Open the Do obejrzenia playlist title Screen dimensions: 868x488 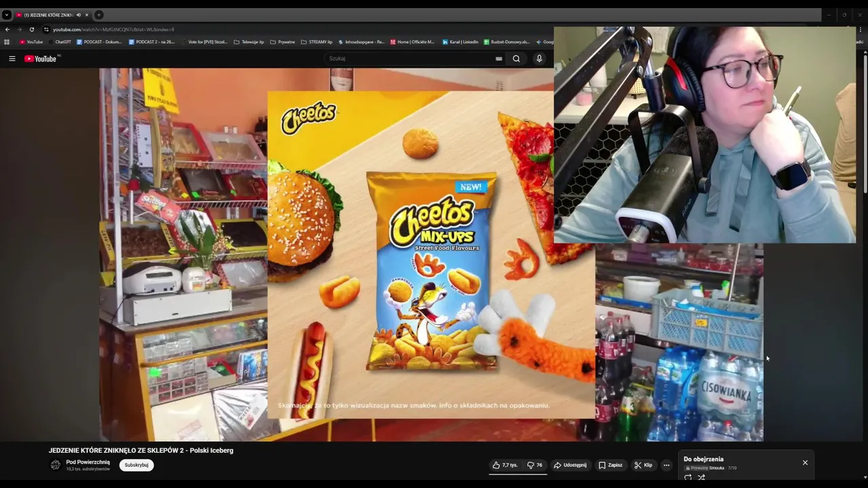[703, 459]
